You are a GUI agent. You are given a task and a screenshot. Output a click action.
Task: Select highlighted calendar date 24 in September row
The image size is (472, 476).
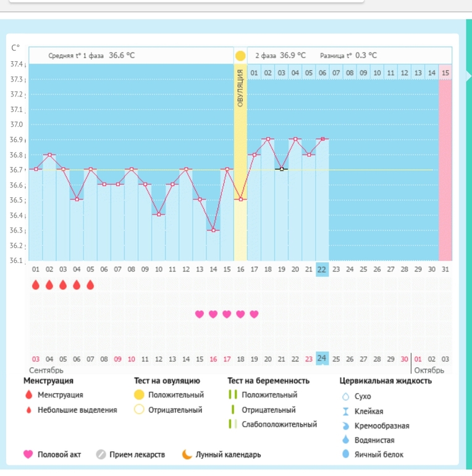tap(322, 358)
